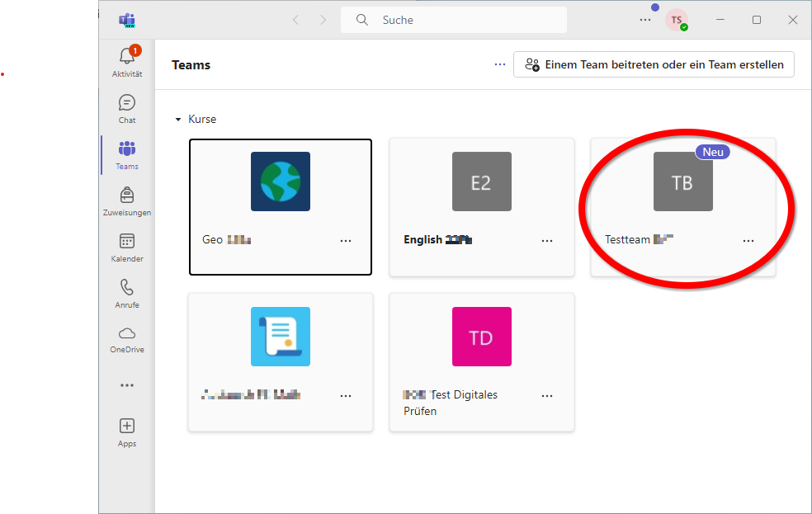Open the Testteam TB tile

click(683, 182)
